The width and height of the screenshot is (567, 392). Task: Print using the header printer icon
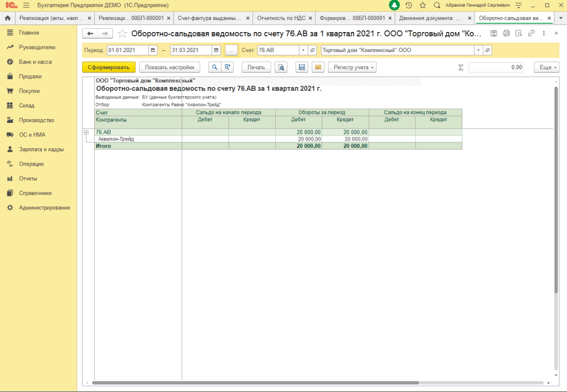(506, 33)
